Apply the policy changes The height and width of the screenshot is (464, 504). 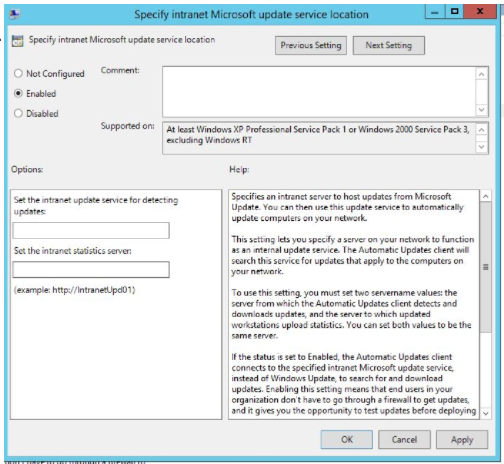[x=462, y=439]
